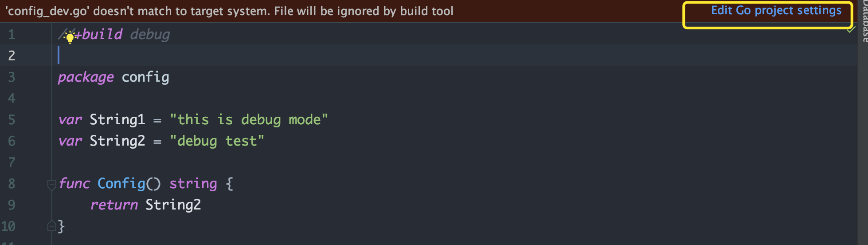This screenshot has width=868, height=245.
Task: Collapse the Config function fold marker
Action: [51, 184]
